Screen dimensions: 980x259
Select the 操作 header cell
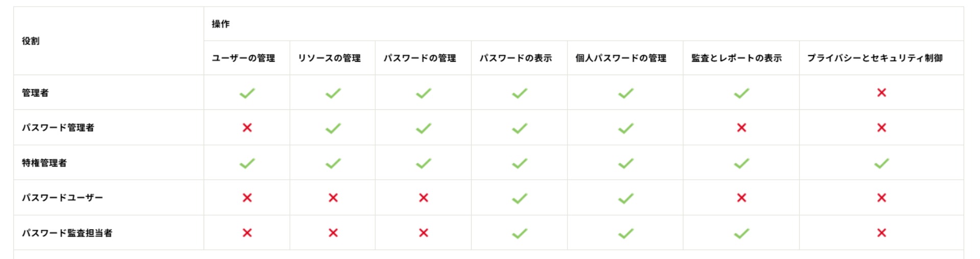[220, 24]
